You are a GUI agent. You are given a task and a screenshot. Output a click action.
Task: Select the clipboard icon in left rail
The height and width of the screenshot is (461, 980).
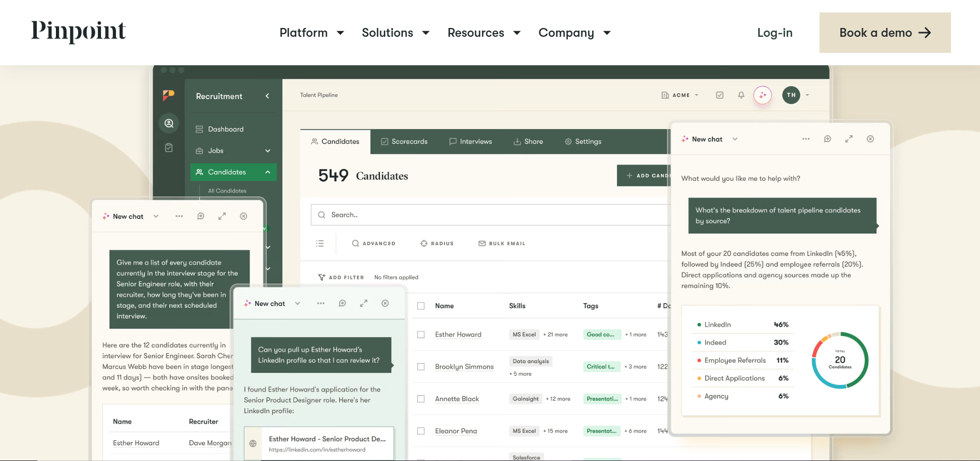click(169, 148)
